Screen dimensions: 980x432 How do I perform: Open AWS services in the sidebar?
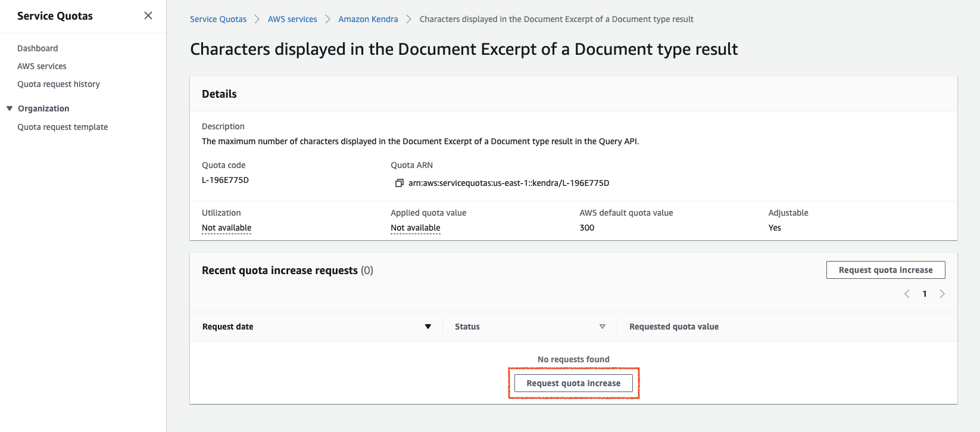[x=42, y=66]
